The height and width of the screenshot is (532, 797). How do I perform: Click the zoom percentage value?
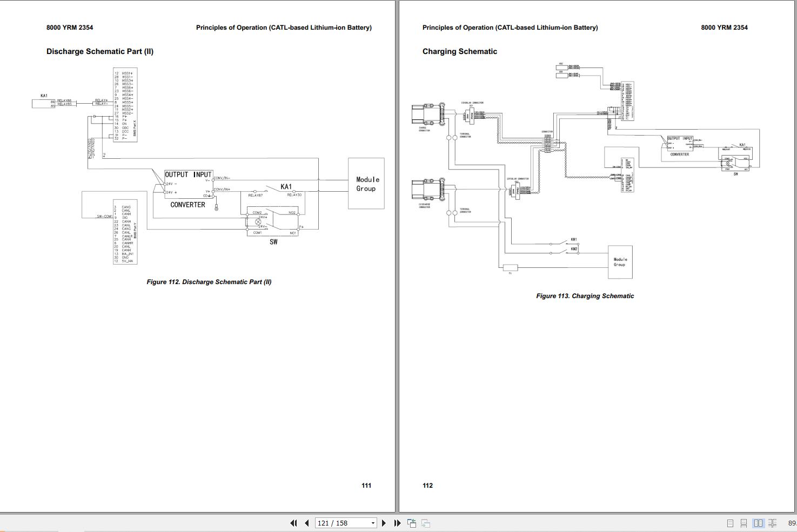click(792, 523)
